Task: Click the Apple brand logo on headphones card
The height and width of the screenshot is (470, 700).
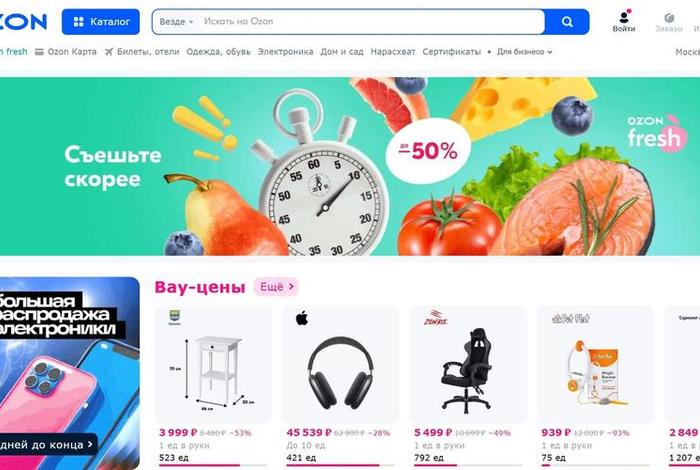Action: 302,319
